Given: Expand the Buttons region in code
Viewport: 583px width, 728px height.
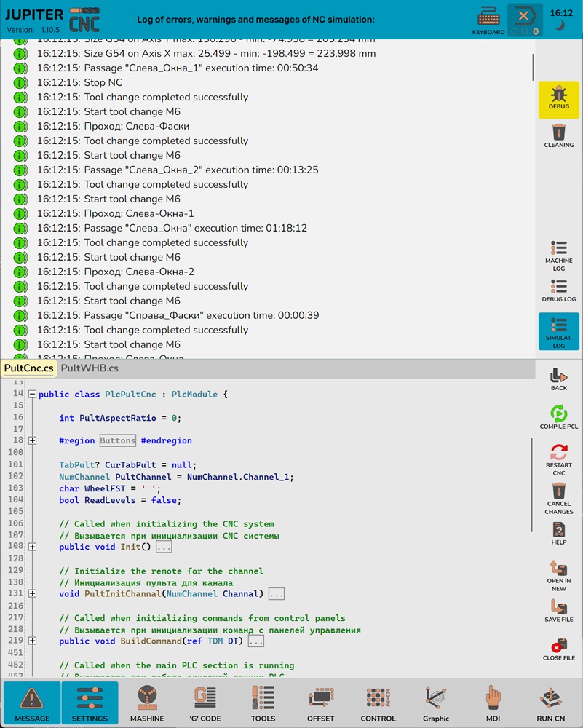Looking at the screenshot, I should pos(32,440).
